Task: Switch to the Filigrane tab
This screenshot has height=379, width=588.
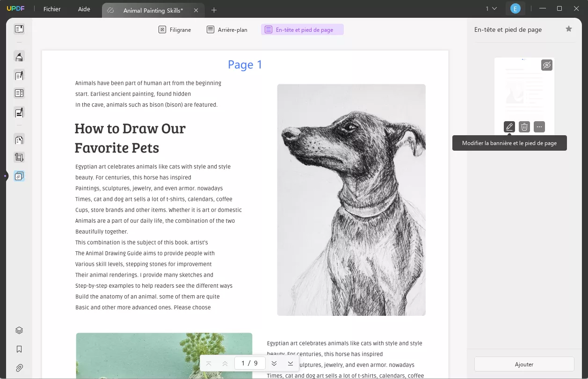Action: pyautogui.click(x=174, y=29)
